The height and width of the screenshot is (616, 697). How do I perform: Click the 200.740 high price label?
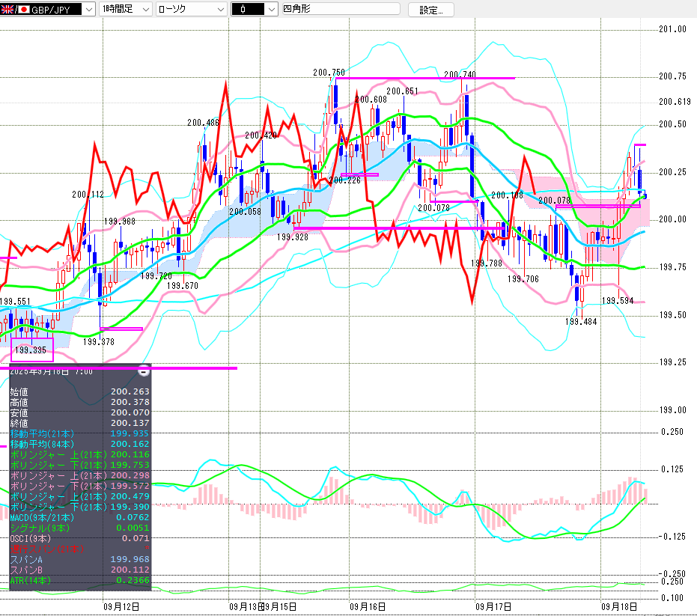(x=459, y=74)
